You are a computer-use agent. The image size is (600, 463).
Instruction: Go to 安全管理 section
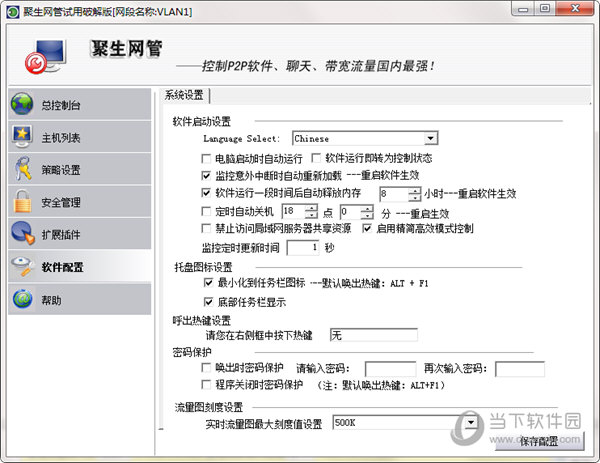coord(80,202)
